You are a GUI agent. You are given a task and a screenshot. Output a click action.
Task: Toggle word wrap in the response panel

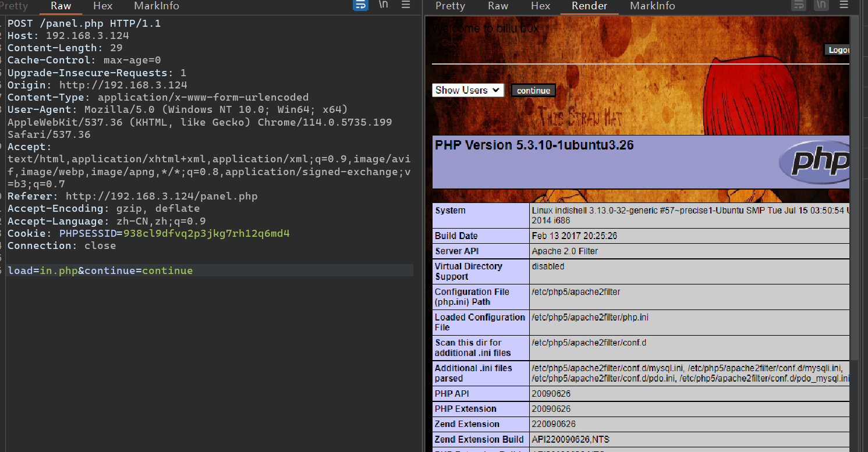[x=799, y=5]
